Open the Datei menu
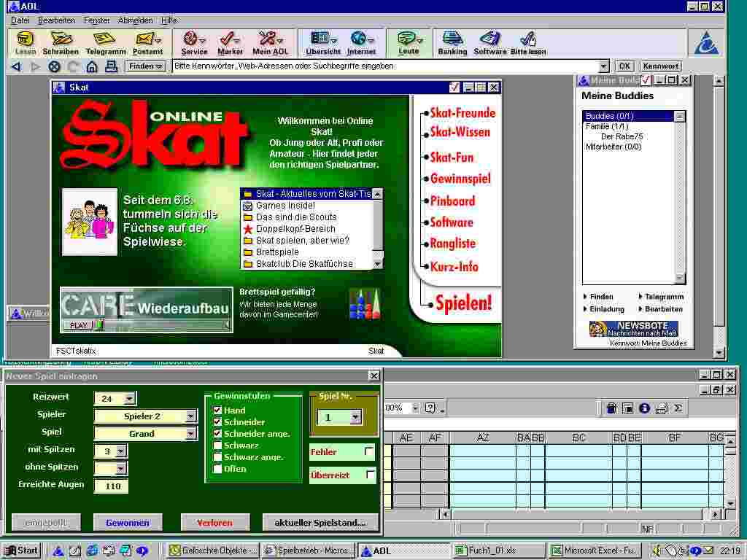This screenshot has width=747, height=560. point(20,20)
